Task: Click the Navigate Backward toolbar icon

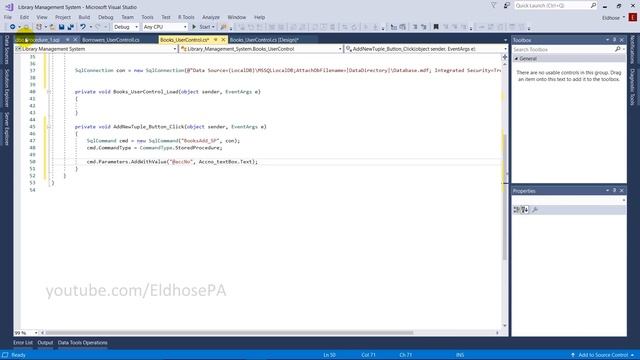Action: click(x=12, y=27)
